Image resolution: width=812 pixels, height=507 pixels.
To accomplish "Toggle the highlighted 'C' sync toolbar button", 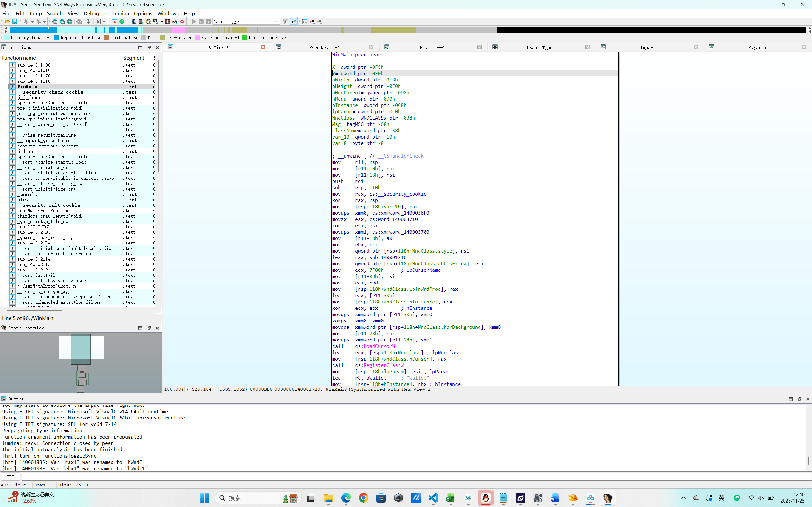I will (x=293, y=22).
